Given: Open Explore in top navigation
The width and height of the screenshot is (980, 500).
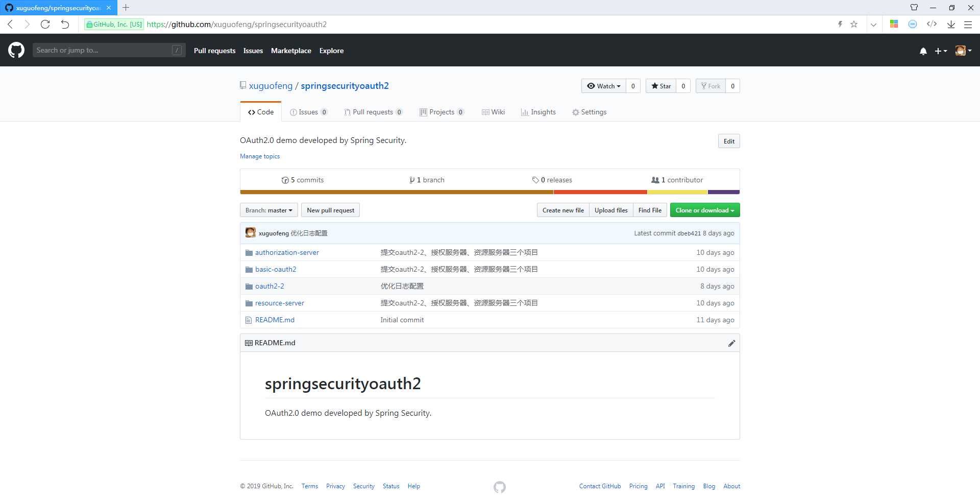Looking at the screenshot, I should 331,51.
